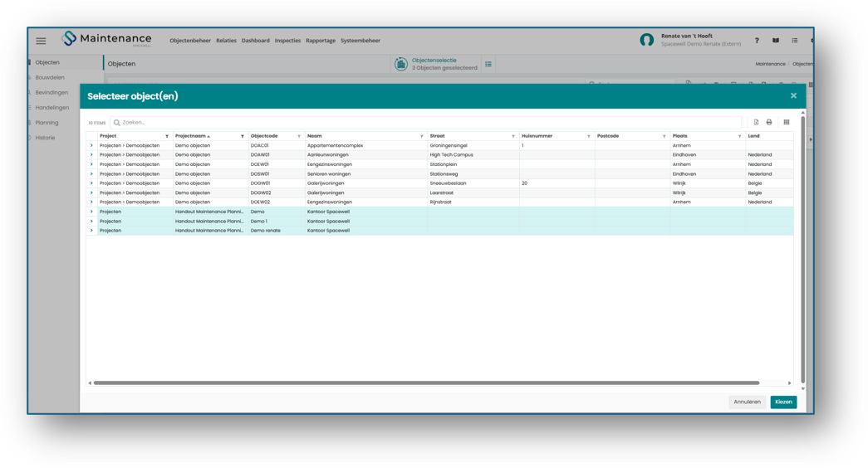Click the Kiezen button
868x468 pixels.
click(x=783, y=402)
